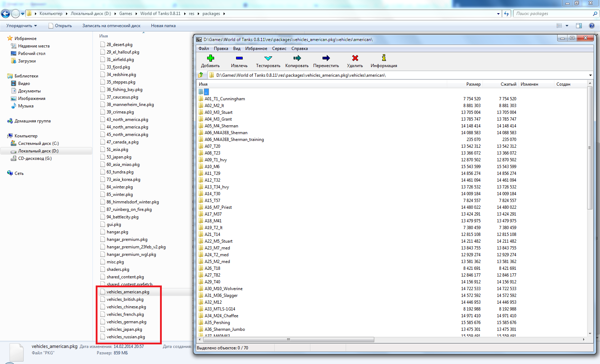Click Explorer Back navigation arrow

5,14
